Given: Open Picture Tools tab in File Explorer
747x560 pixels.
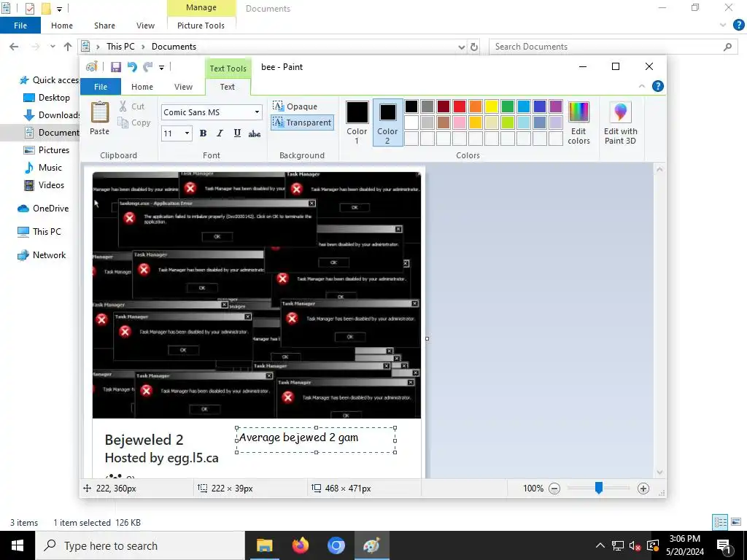Looking at the screenshot, I should (201, 26).
